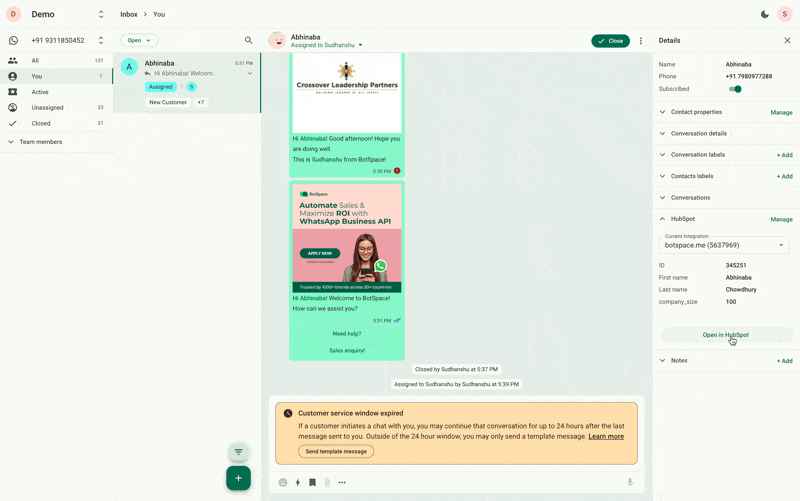Open more composer options ellipsis
Viewport: 800px width, 501px height.
coord(342,482)
